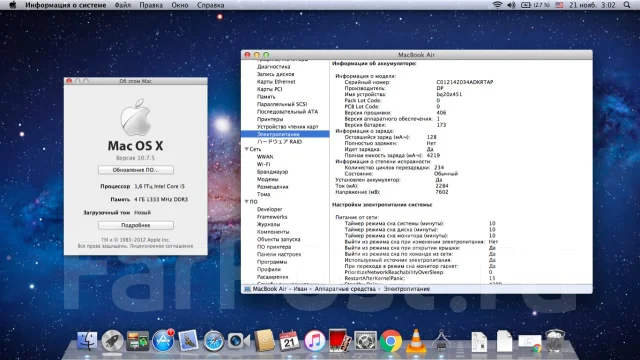Click serial number C012142034ADKRTAP value
The image size is (640, 360).
[x=464, y=82]
